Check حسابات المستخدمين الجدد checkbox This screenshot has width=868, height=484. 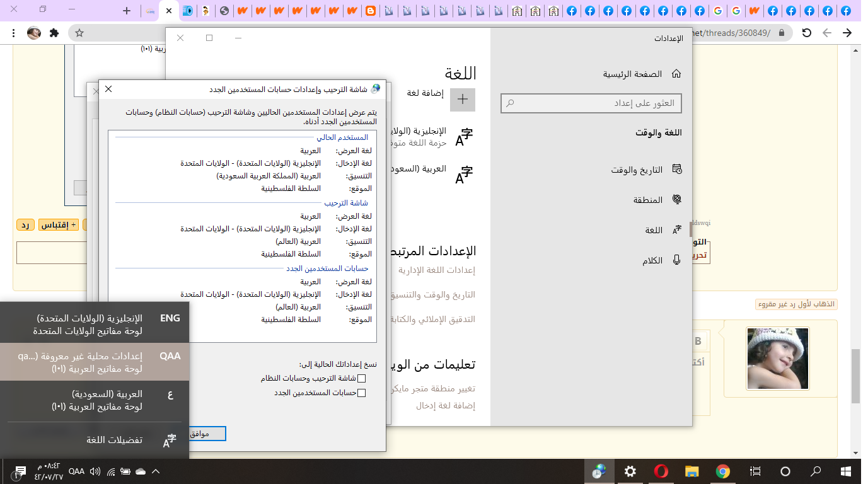coord(362,393)
